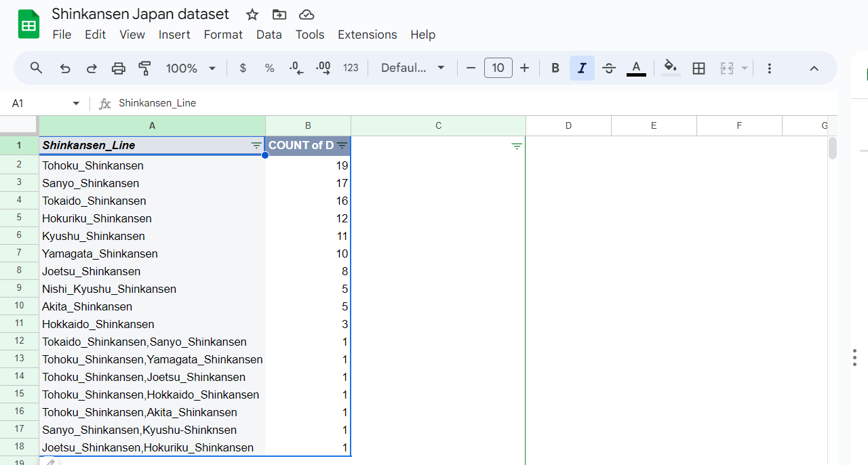Image resolution: width=868 pixels, height=465 pixels.
Task: Search the menus with magnifier icon
Action: point(37,68)
